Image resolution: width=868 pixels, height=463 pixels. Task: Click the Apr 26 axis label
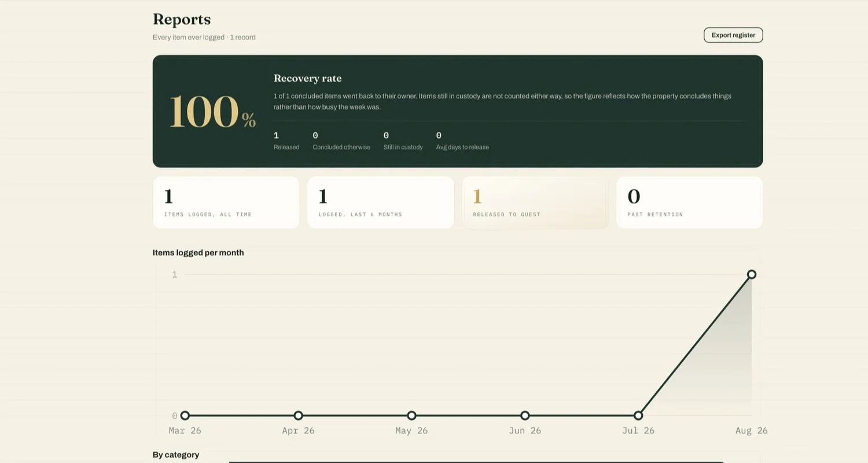[x=298, y=431]
